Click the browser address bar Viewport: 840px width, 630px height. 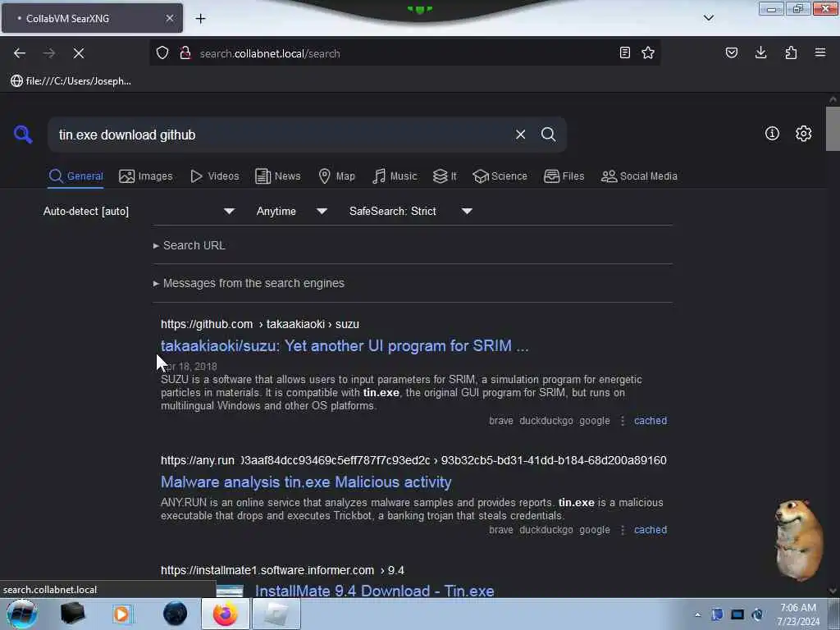click(x=404, y=53)
